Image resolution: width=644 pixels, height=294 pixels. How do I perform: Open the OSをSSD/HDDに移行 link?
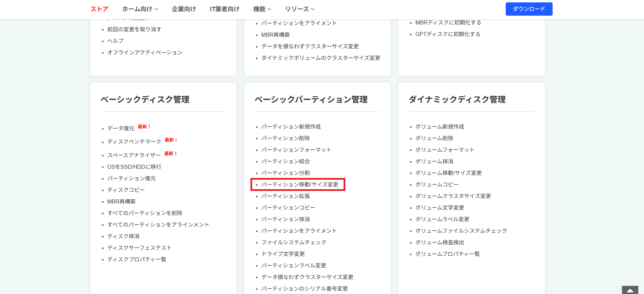point(134,167)
